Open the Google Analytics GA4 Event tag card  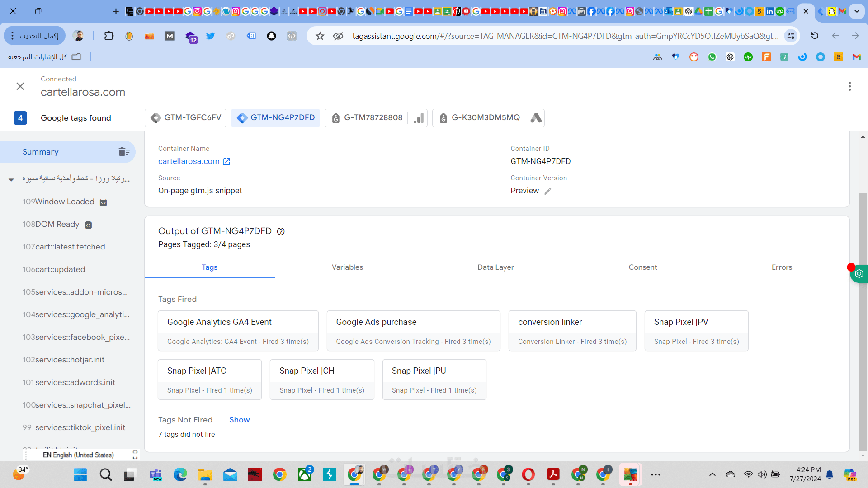coord(238,331)
